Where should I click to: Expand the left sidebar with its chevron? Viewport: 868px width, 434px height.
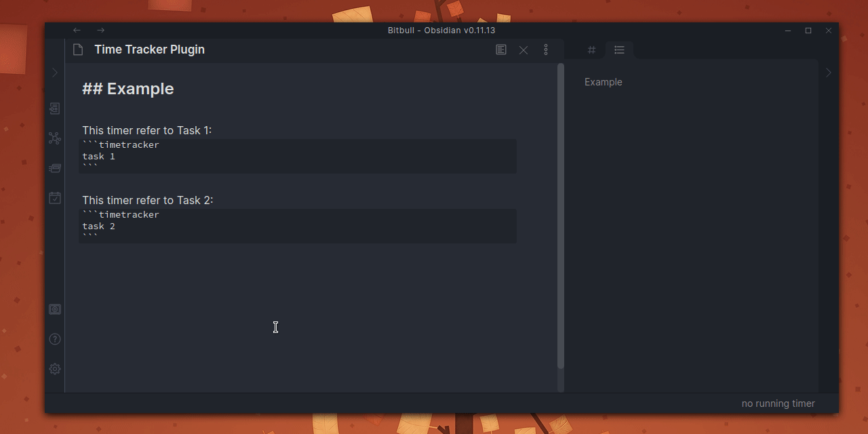(x=54, y=73)
